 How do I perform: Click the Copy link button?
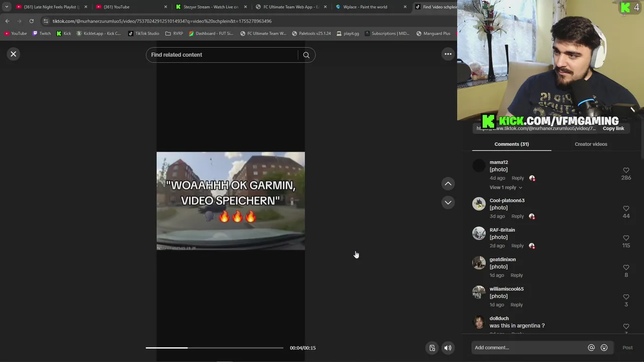pyautogui.click(x=613, y=128)
